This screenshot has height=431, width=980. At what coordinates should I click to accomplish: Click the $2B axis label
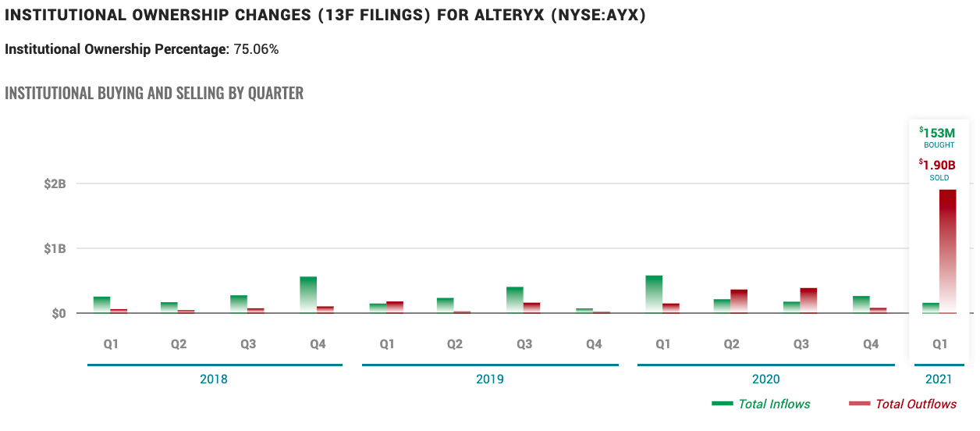(55, 184)
